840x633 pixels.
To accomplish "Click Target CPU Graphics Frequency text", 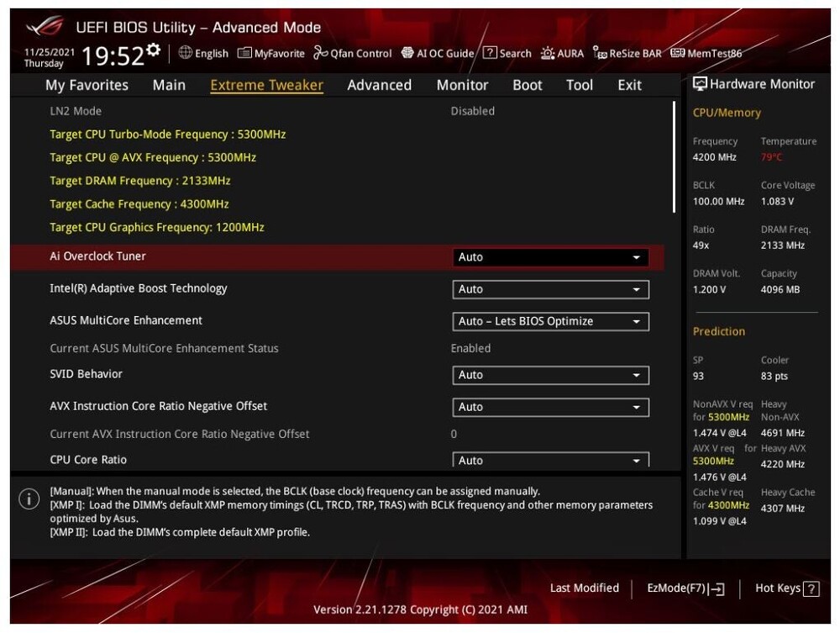I will point(157,227).
